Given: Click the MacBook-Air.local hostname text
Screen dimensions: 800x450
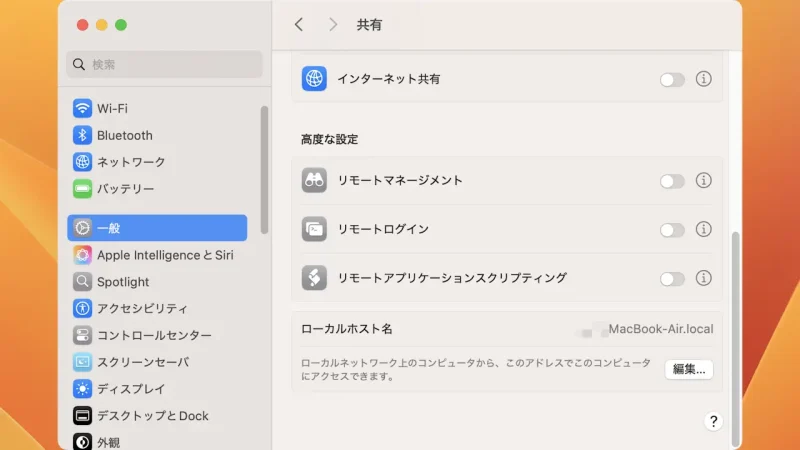Looking at the screenshot, I should pos(661,329).
